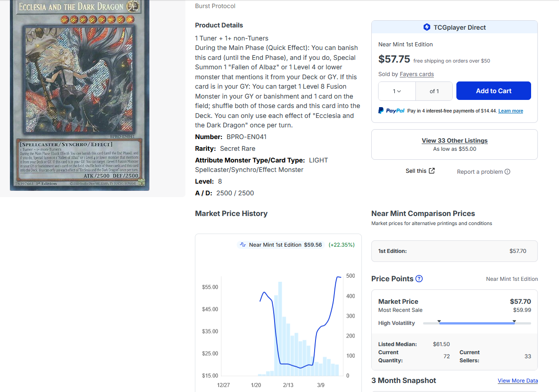
Task: Click the Most Recent Sale $59.99 value
Action: [522, 310]
